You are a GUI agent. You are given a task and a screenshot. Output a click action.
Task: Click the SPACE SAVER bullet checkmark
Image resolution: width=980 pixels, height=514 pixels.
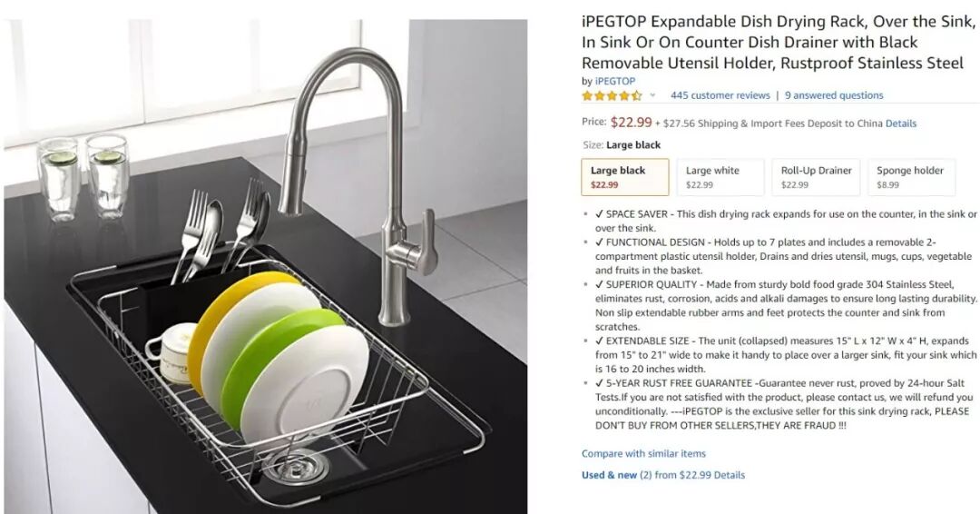point(600,213)
